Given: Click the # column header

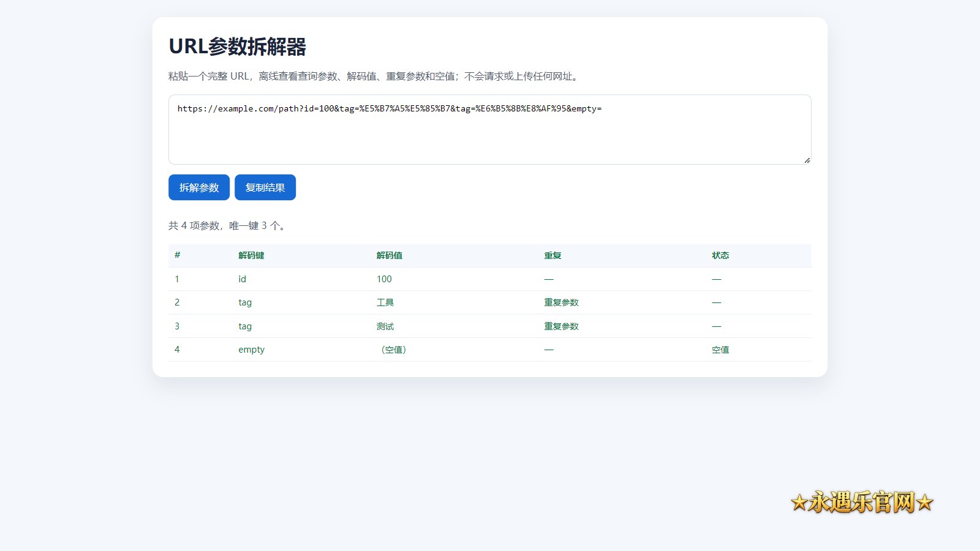Looking at the screenshot, I should (177, 255).
